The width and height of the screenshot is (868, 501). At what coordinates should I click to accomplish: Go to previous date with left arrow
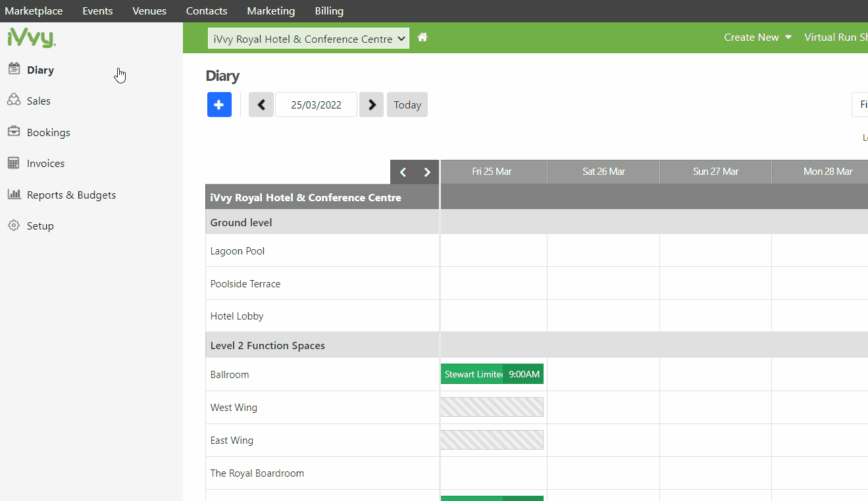pos(261,105)
